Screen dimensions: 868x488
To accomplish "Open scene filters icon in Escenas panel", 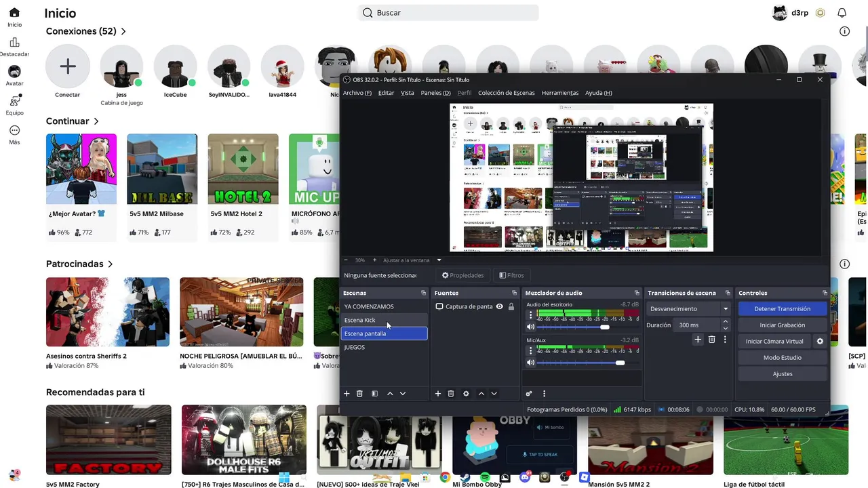I will tap(374, 394).
